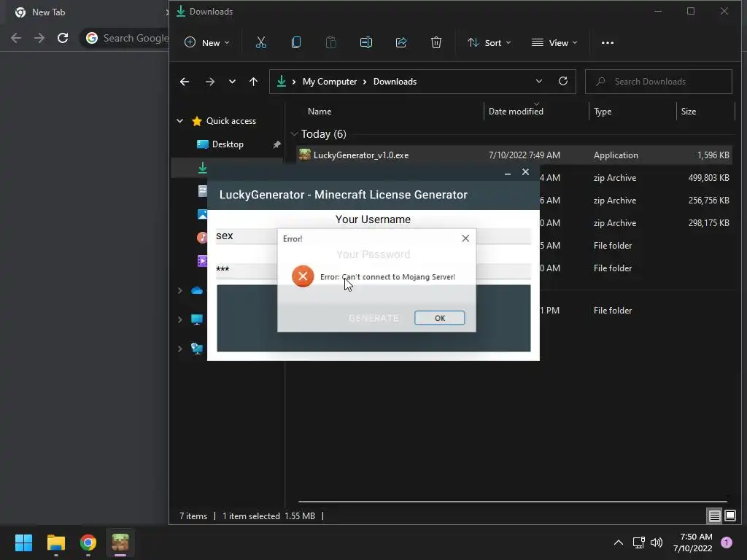Go forward in File Explorer
The image size is (747, 560).
(209, 82)
